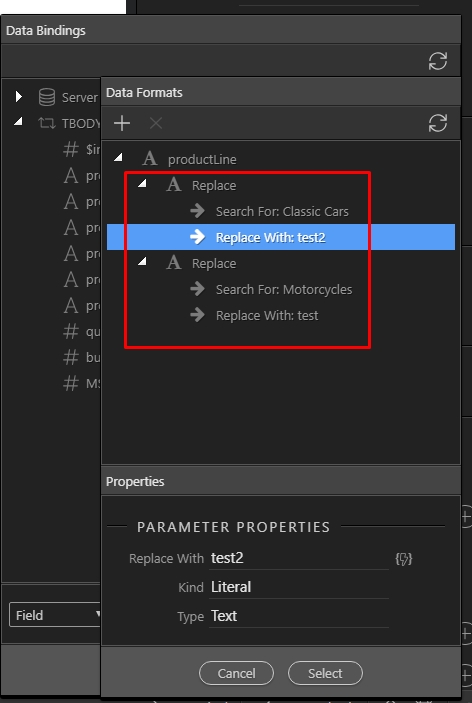Refresh the Data Formats panel
The height and width of the screenshot is (703, 472).
437,123
